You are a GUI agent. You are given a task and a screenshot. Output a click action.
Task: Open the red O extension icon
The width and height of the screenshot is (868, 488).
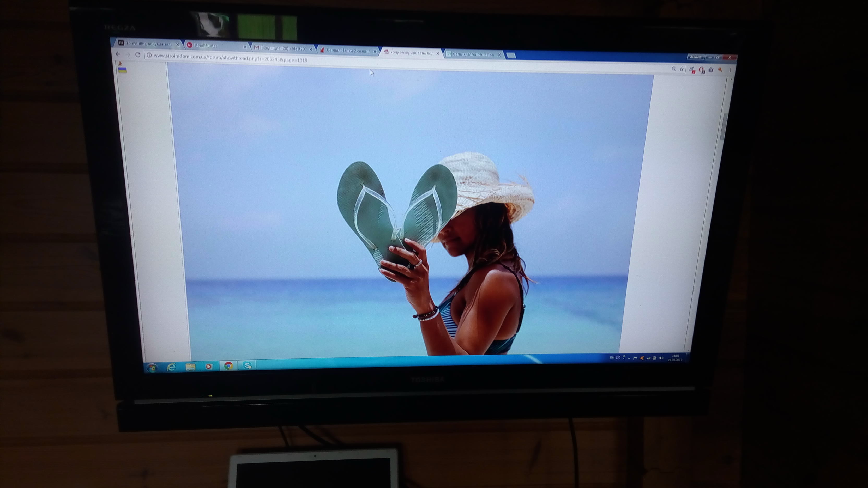click(x=702, y=70)
